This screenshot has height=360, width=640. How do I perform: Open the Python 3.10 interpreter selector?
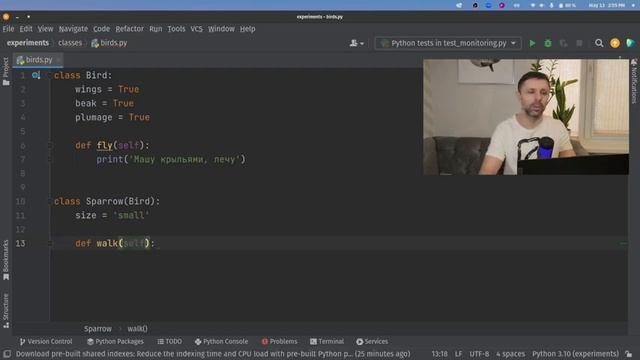tap(575, 354)
